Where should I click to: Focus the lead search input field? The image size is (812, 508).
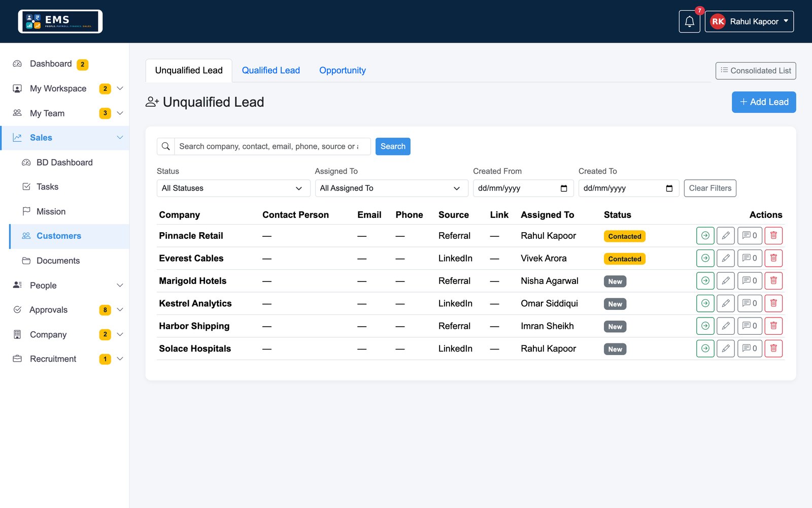click(273, 146)
